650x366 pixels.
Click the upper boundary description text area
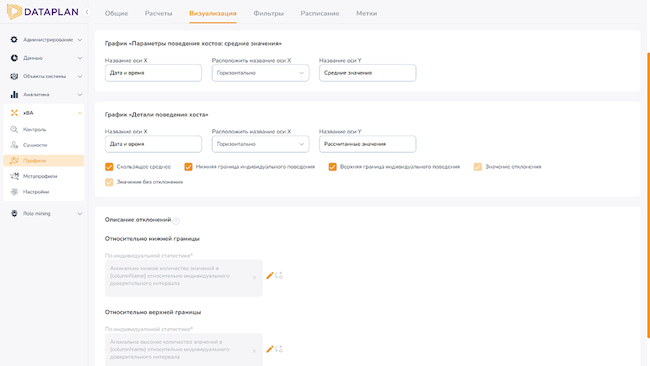184,350
